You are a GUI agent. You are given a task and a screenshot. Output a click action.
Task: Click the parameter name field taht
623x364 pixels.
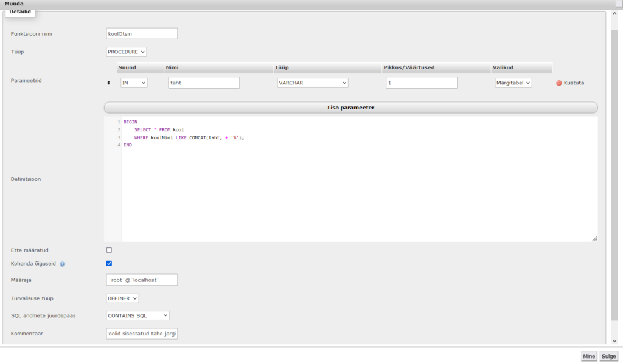click(x=204, y=83)
